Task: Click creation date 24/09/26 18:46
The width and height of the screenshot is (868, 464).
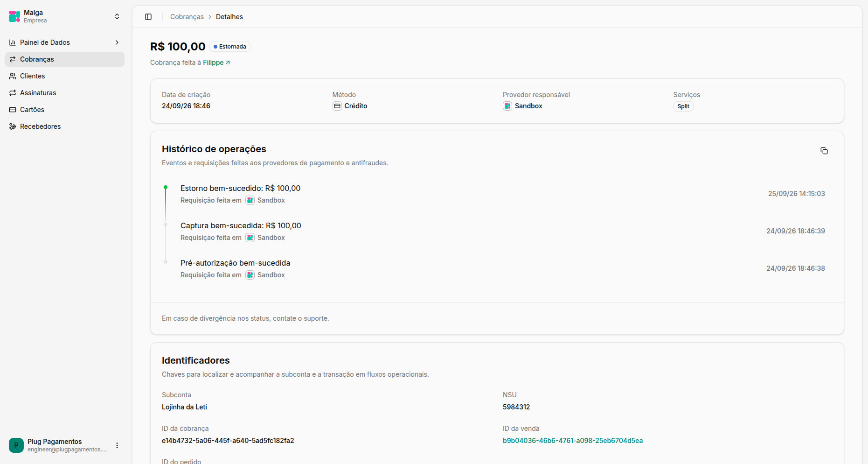Action: pyautogui.click(x=186, y=106)
